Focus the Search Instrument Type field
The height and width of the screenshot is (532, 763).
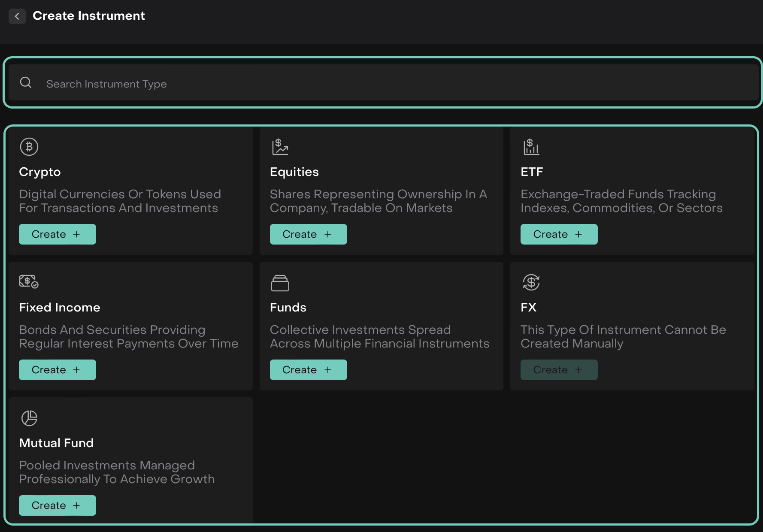pos(386,84)
